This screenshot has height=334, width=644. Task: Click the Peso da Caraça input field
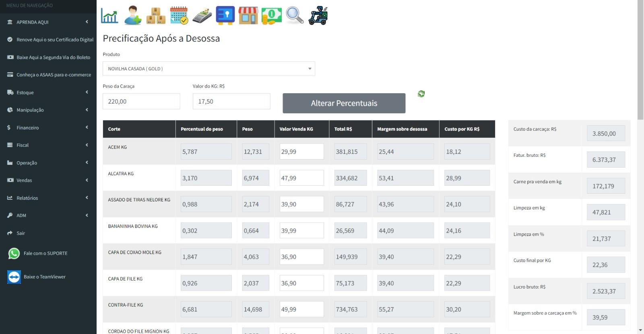pos(141,101)
